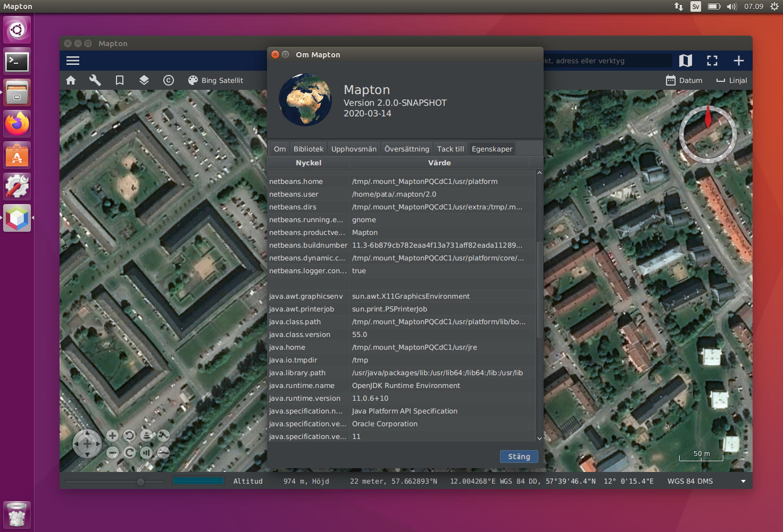The image size is (783, 532).
Task: Launch Firefox from the dock
Action: tap(17, 124)
